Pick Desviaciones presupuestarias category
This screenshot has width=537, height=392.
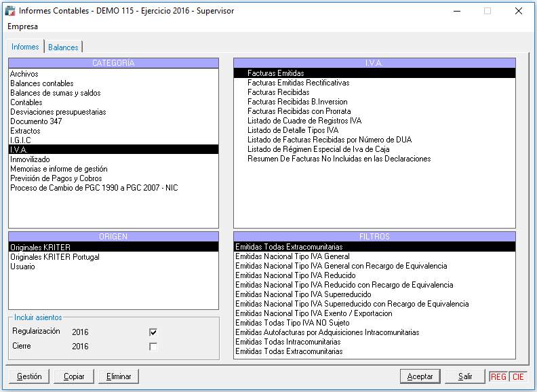pyautogui.click(x=113, y=112)
